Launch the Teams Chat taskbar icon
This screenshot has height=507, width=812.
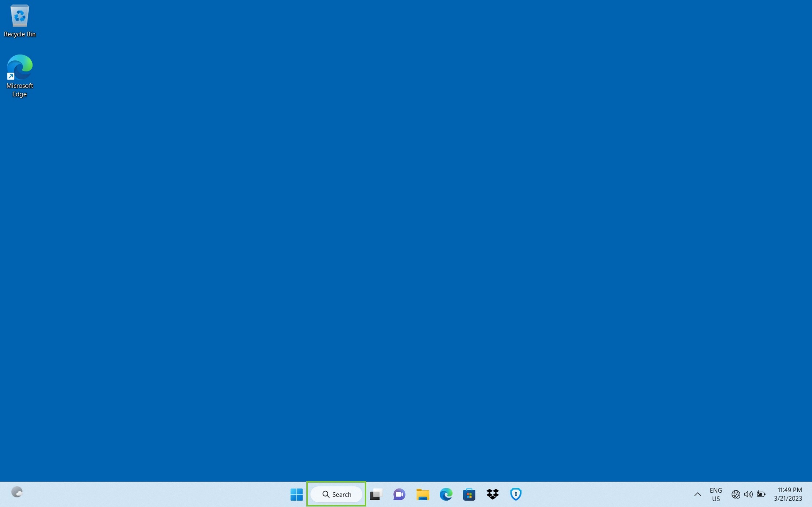399,494
